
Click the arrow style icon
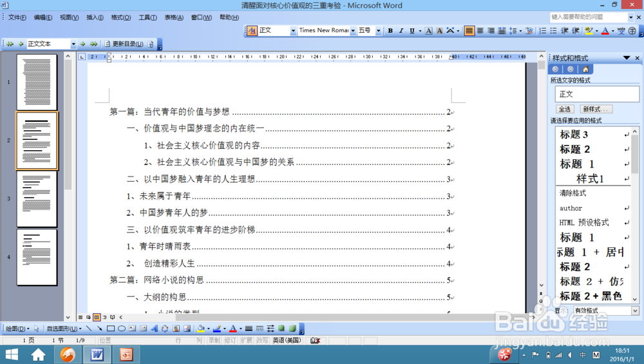270,329
